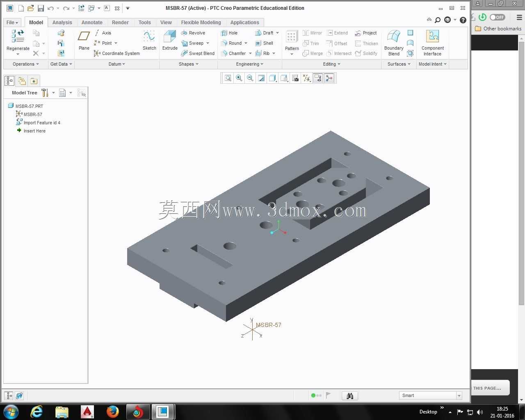
Task: Open the Display Style options
Action: tap(272, 78)
